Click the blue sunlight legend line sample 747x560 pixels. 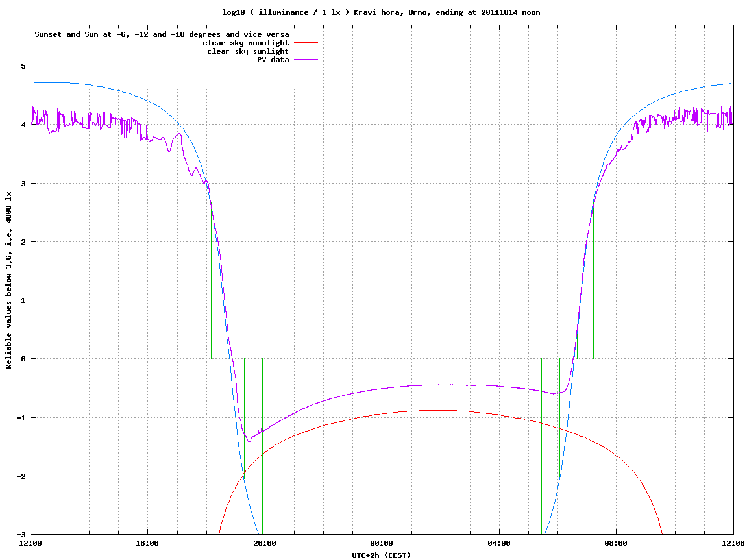point(306,51)
